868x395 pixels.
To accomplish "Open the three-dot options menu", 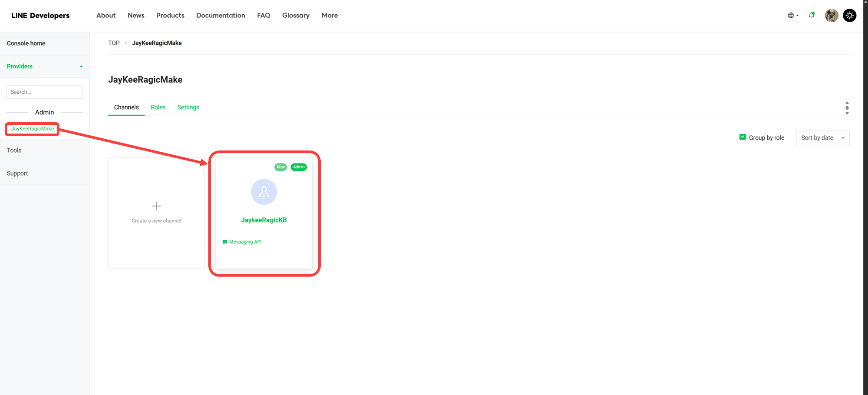I will tap(847, 108).
